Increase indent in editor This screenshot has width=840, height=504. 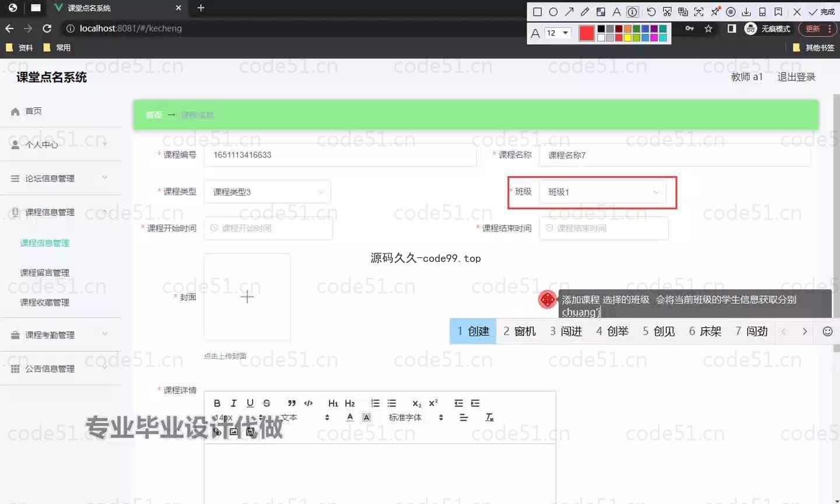[475, 403]
